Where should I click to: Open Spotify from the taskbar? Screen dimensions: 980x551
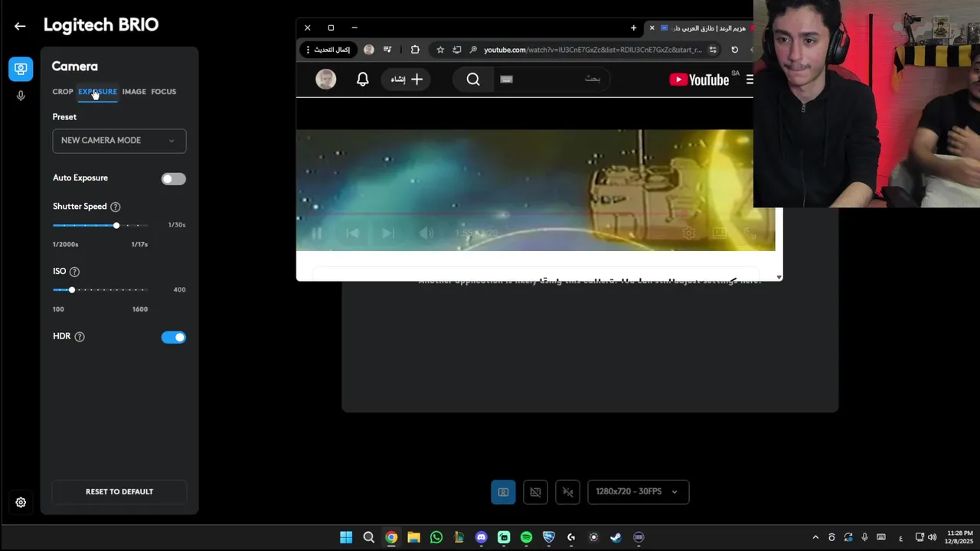pyautogui.click(x=526, y=537)
